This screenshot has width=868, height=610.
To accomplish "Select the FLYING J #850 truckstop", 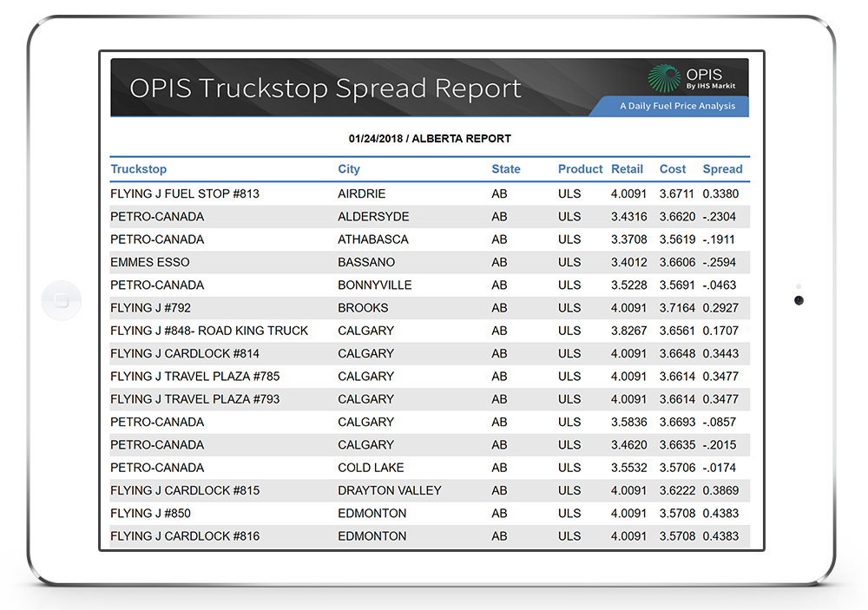I will 150,513.
